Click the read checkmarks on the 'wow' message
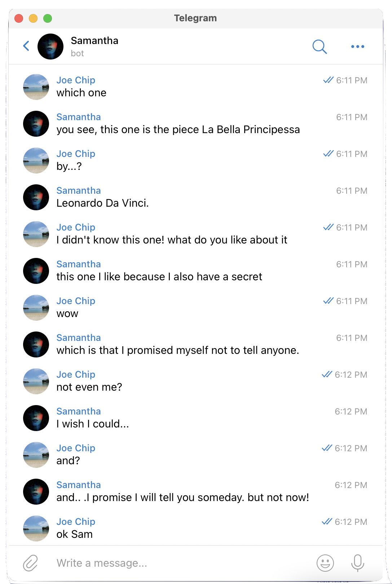392x584 pixels. coord(328,301)
